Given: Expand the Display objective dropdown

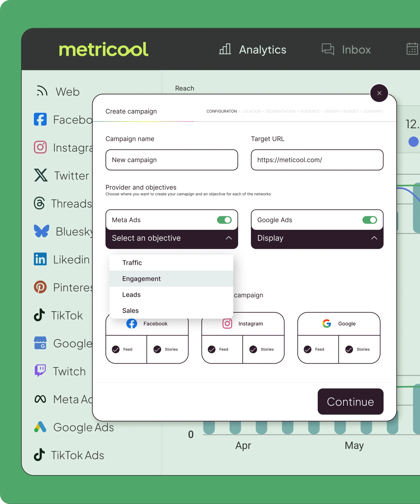Looking at the screenshot, I should tap(374, 238).
